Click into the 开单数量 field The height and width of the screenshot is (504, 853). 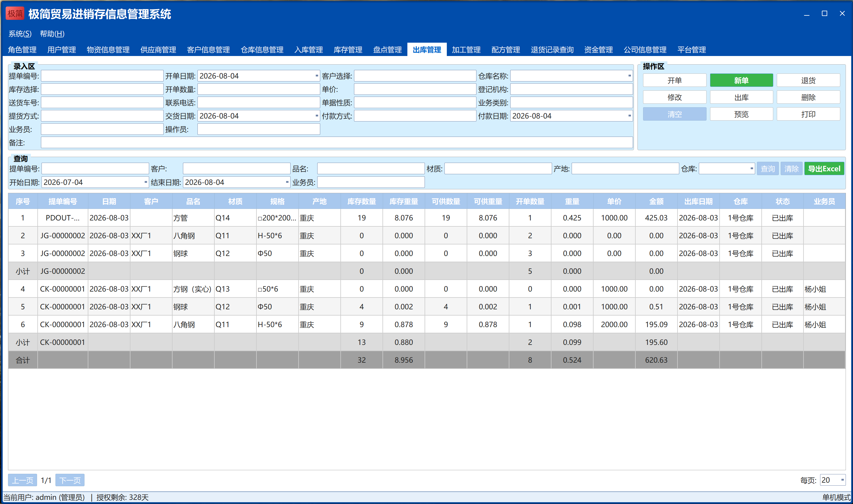point(259,89)
